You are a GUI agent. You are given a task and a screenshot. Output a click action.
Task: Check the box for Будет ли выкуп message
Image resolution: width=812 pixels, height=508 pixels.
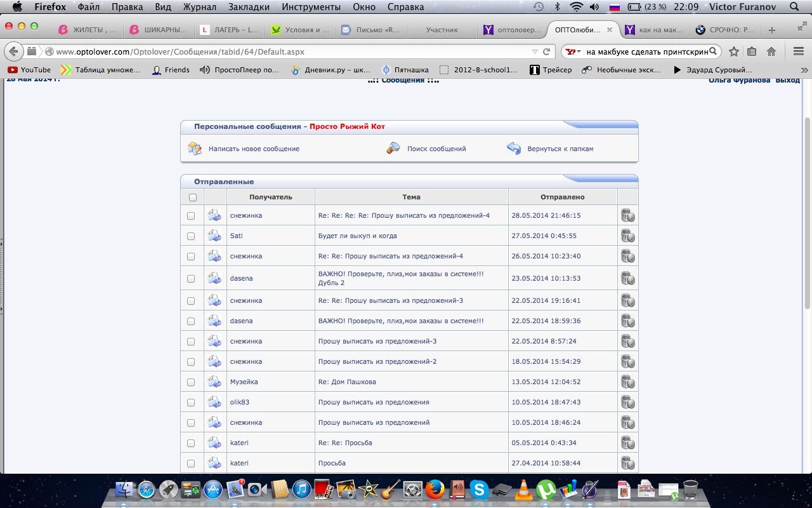(191, 236)
